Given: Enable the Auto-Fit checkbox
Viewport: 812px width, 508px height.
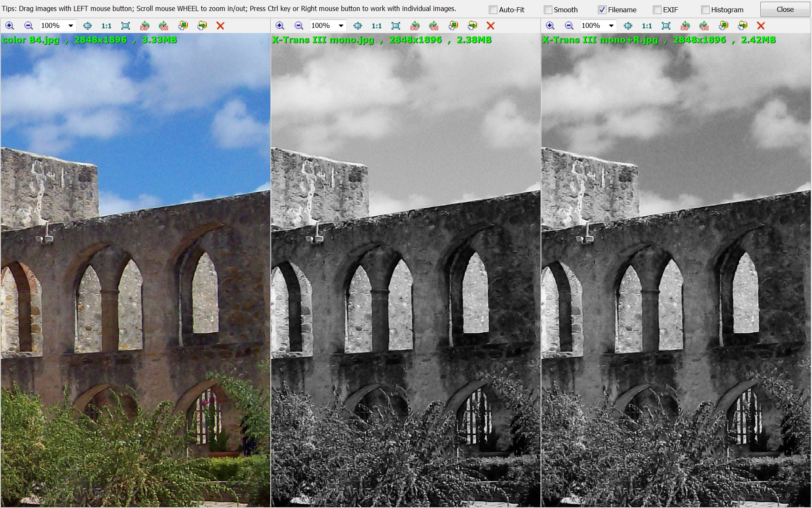Looking at the screenshot, I should (x=493, y=10).
